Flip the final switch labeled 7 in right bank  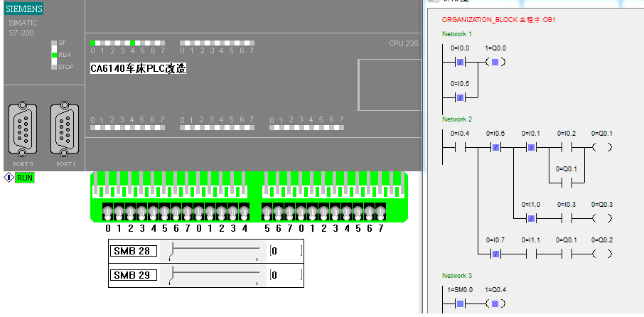pos(381,213)
